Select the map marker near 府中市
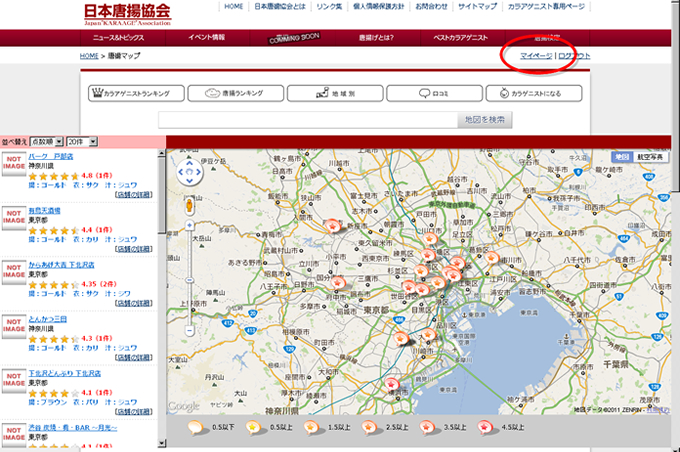Viewport: 680px width, 452px height. [337, 283]
